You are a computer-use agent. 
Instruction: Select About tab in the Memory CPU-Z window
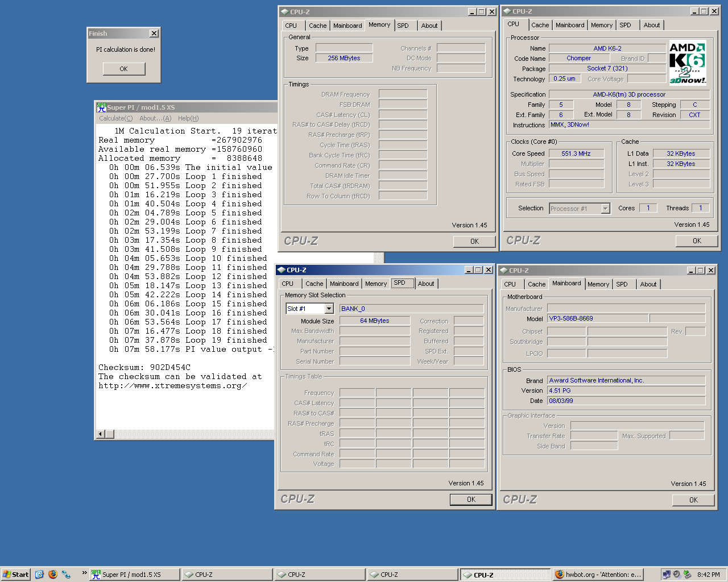click(x=429, y=26)
